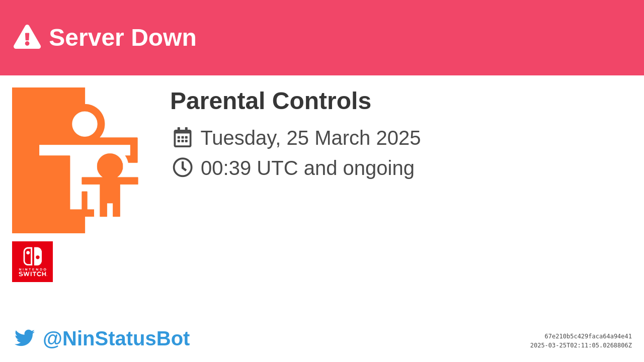Viewport: 644px width, 362px height.
Task: Click the word 'Controls' in the heading
Action: coord(321,101)
